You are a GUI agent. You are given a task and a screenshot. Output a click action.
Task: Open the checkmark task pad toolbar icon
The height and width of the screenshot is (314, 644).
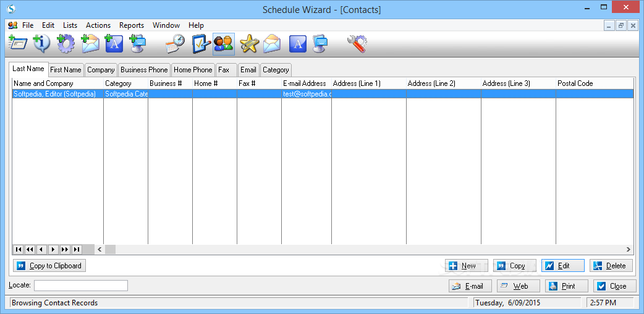pyautogui.click(x=201, y=44)
